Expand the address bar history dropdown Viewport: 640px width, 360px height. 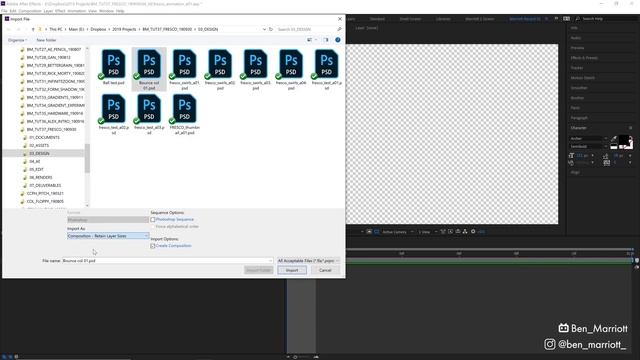264,29
